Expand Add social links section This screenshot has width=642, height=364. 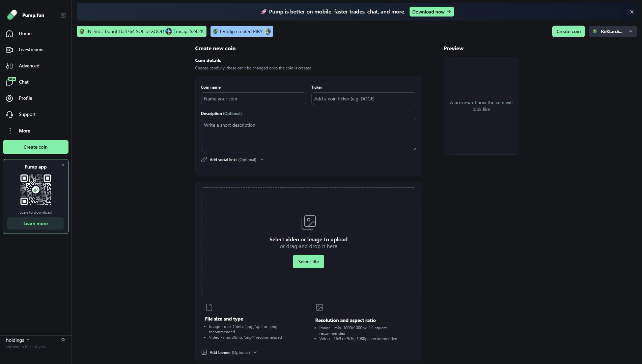click(232, 160)
